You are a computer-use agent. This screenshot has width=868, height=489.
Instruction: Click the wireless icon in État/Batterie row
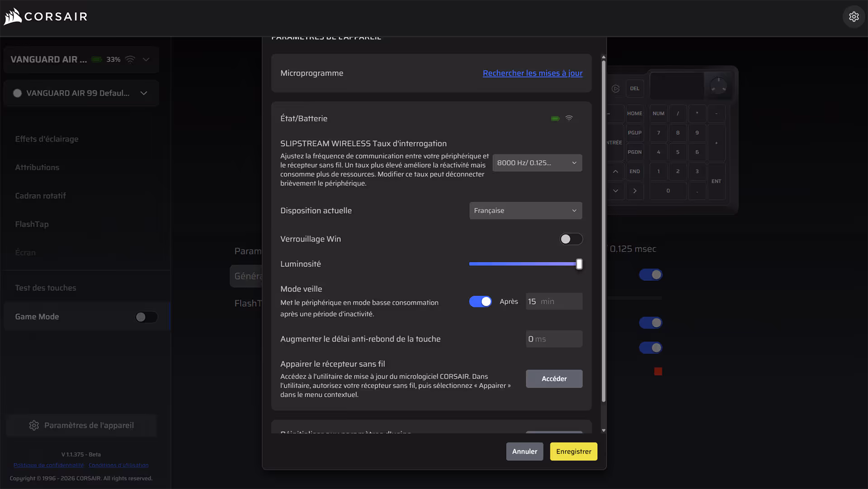tap(569, 119)
